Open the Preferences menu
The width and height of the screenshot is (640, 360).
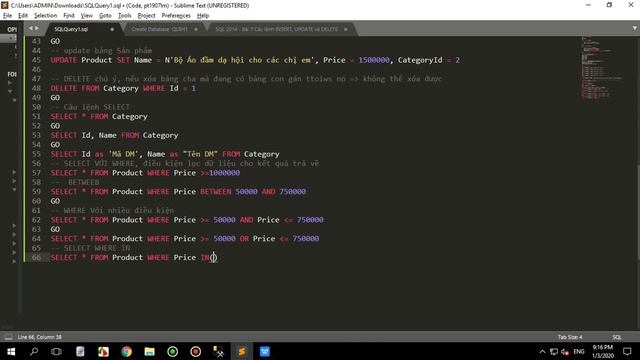click(x=176, y=16)
